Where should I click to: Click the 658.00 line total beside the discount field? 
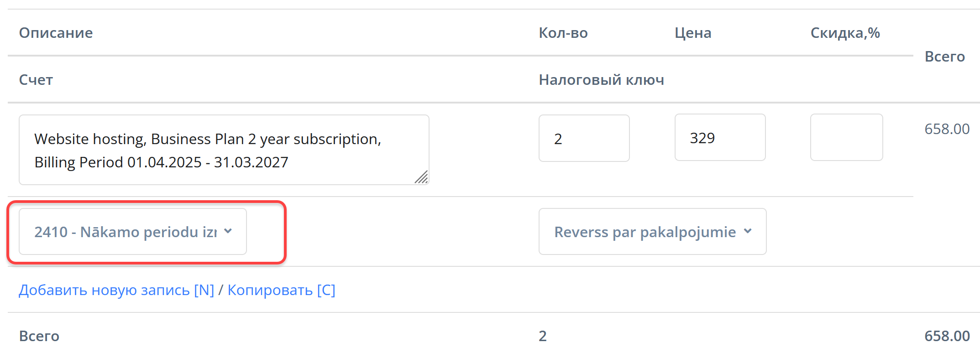(x=947, y=129)
